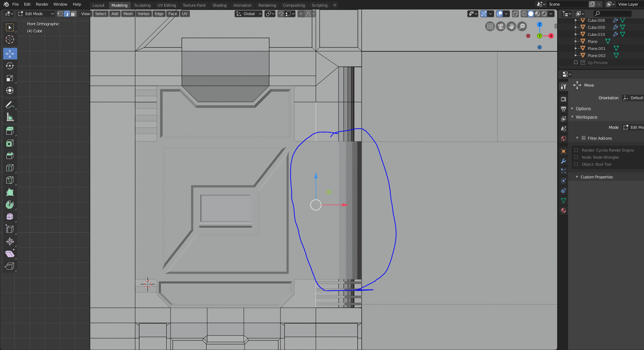Toggle proportional editing
This screenshot has width=644, height=350.
click(x=301, y=14)
